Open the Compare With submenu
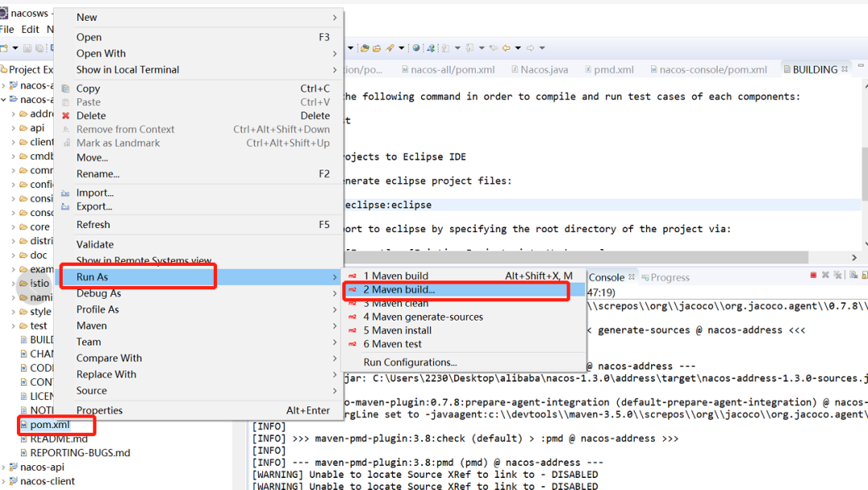Viewport: 868px width, 490px height. click(199, 358)
